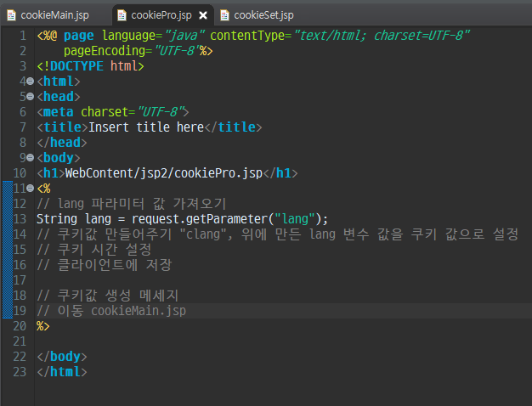
Task: Collapse the html tag fold marker
Action: pyautogui.click(x=31, y=81)
